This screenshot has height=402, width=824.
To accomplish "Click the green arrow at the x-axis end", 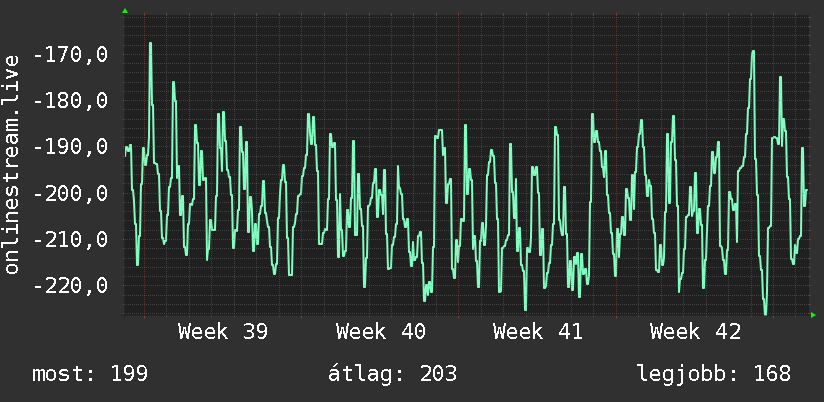I will (813, 315).
